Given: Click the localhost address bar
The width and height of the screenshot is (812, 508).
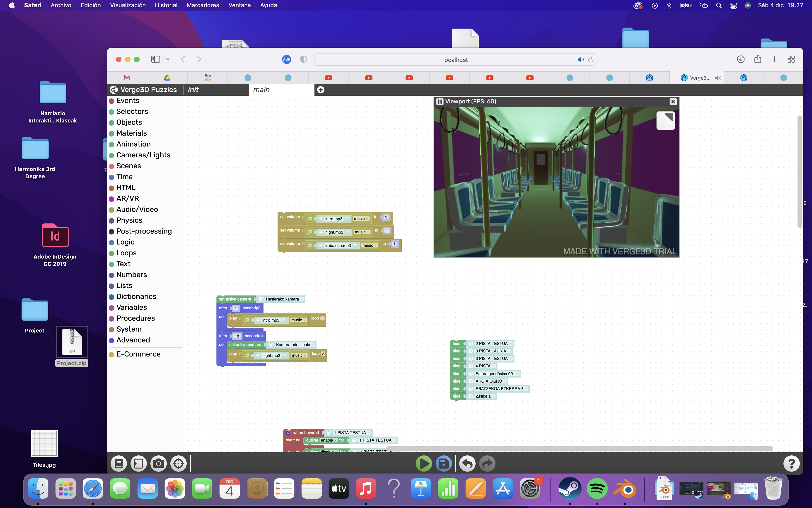Looking at the screenshot, I should (x=455, y=59).
